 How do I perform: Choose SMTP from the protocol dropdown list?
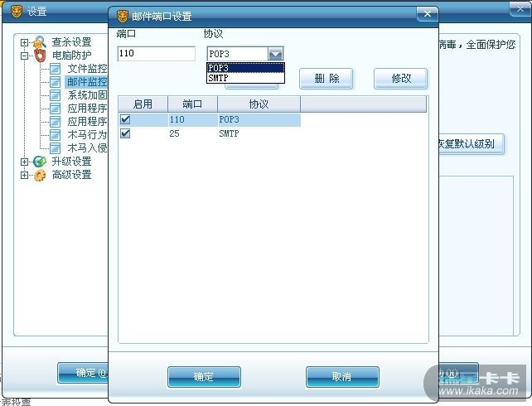pos(245,78)
